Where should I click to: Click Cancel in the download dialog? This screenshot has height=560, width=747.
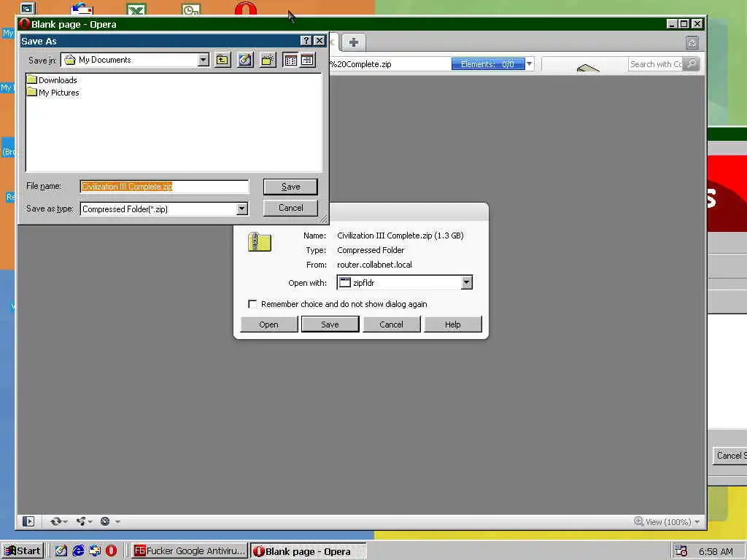click(x=391, y=324)
